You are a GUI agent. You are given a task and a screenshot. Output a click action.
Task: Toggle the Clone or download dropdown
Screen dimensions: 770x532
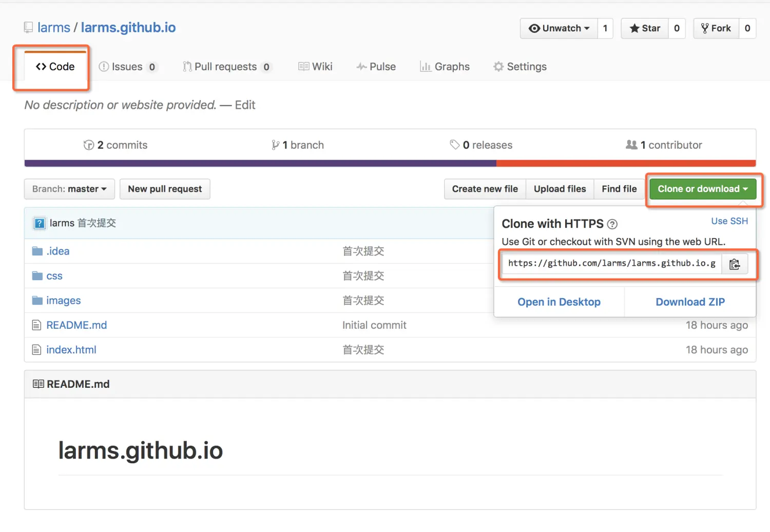click(x=703, y=189)
